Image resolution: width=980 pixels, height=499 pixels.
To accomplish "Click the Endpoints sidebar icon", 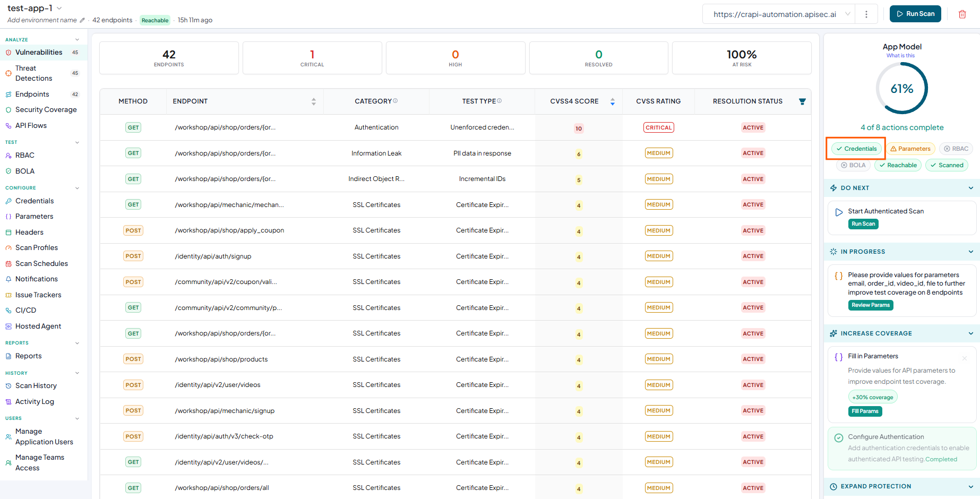I will [8, 94].
